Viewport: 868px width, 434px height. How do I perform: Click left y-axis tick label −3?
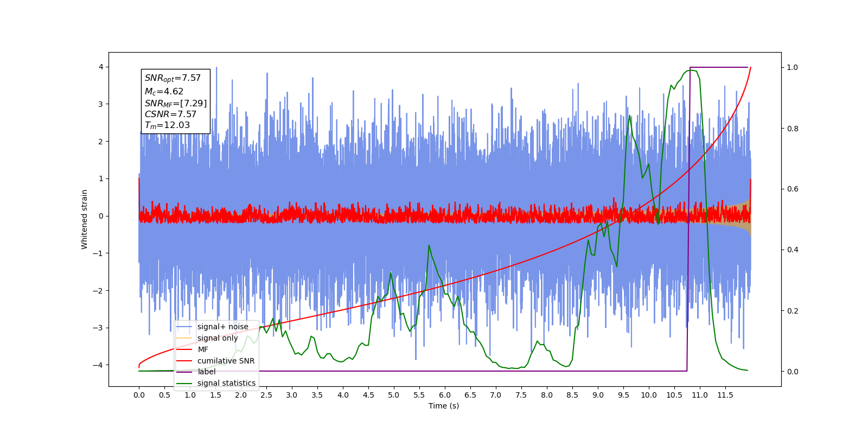pos(98,328)
